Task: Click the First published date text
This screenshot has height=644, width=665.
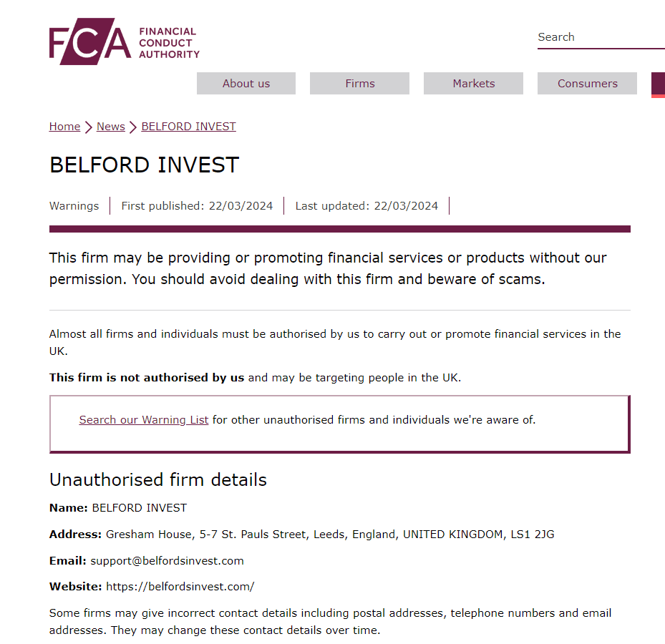Action: 198,206
